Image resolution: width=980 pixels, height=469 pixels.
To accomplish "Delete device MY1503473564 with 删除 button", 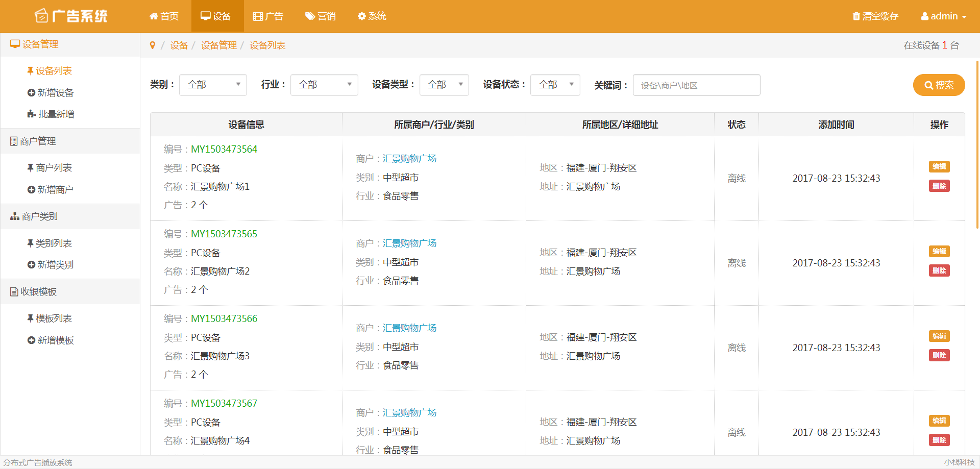I will [x=939, y=186].
